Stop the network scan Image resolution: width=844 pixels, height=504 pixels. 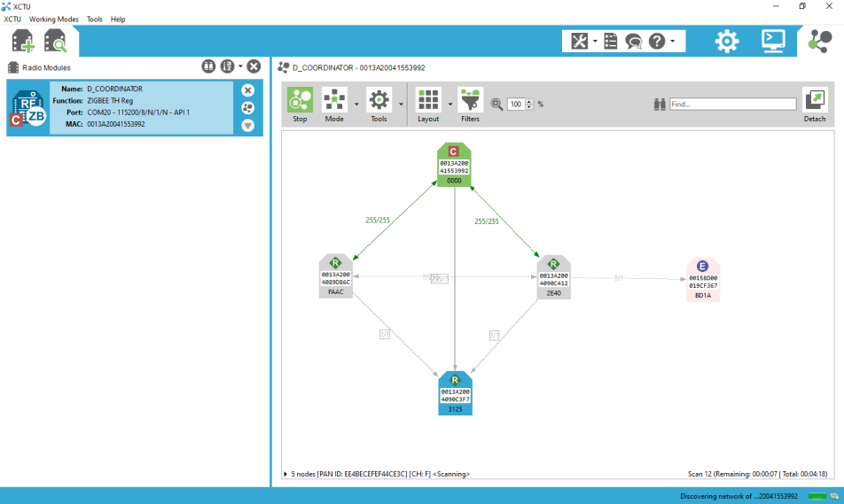300,105
